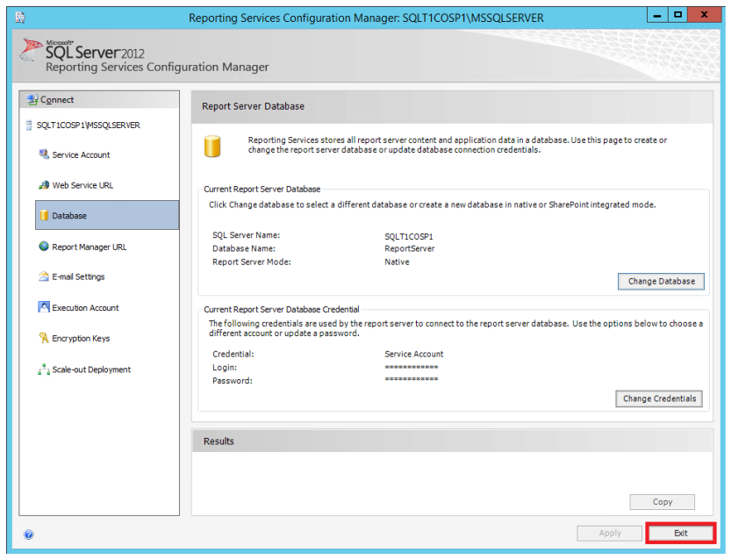Click the Execution Account icon
731x560 pixels.
[x=44, y=307]
